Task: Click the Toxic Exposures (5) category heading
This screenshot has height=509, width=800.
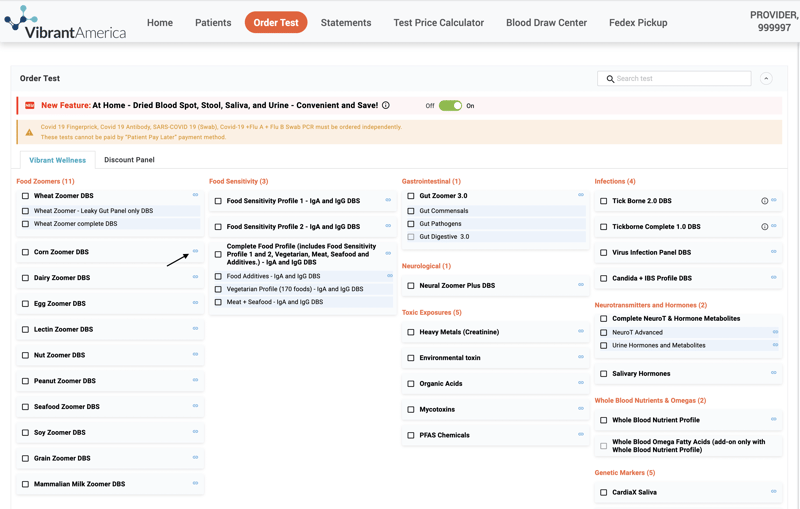Action: 432,313
